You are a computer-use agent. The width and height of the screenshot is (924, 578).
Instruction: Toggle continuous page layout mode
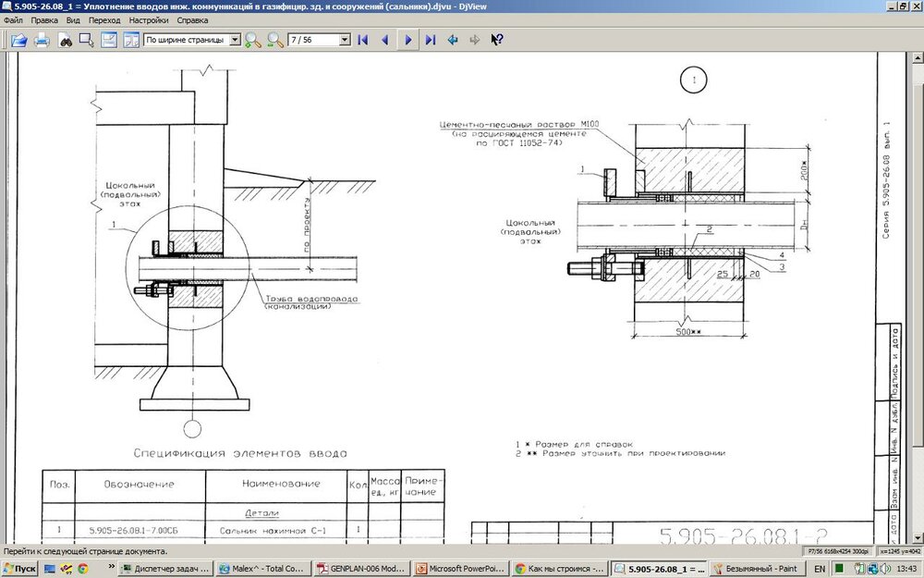pyautogui.click(x=109, y=40)
